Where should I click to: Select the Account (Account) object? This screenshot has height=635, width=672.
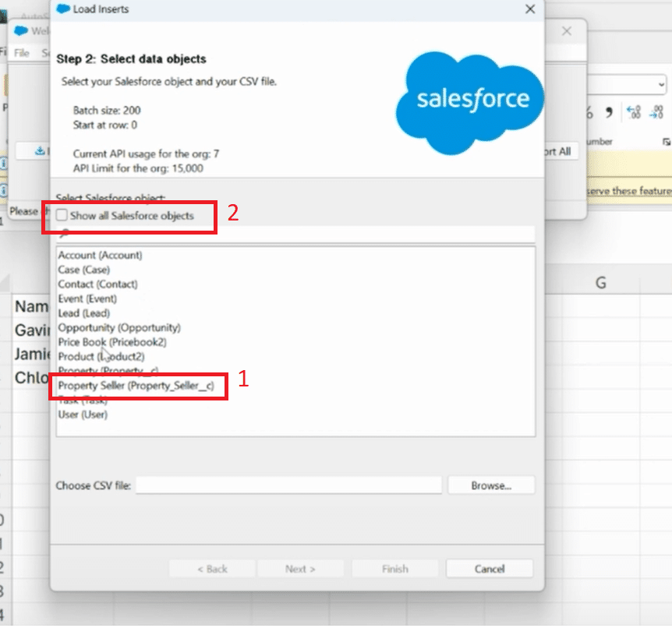click(x=100, y=256)
